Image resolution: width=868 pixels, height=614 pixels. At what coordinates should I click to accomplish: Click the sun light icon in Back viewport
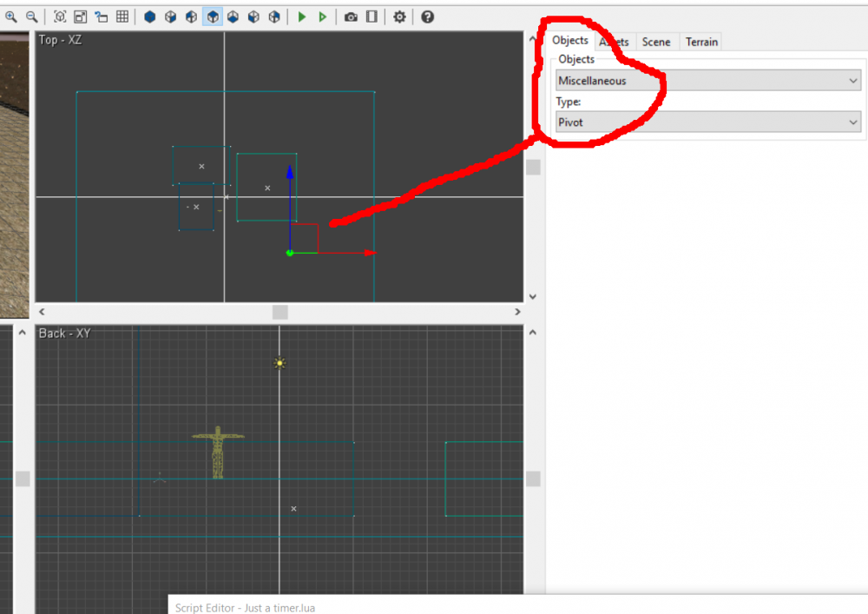coord(279,363)
